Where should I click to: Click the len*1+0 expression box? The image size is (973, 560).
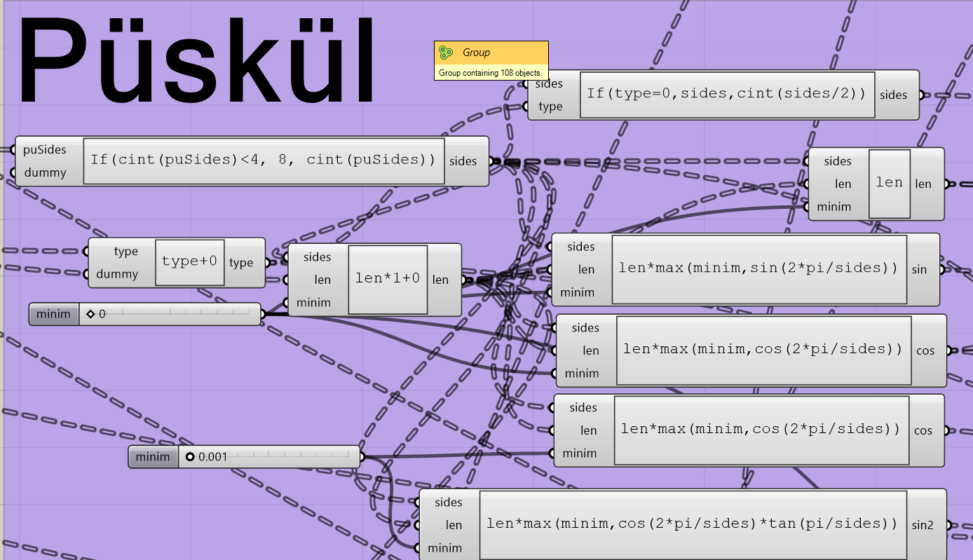388,279
